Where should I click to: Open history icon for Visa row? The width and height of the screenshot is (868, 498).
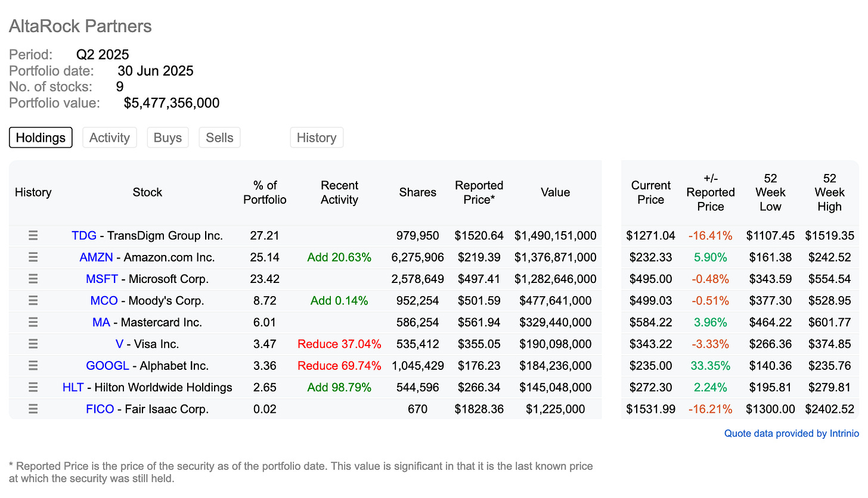33,344
